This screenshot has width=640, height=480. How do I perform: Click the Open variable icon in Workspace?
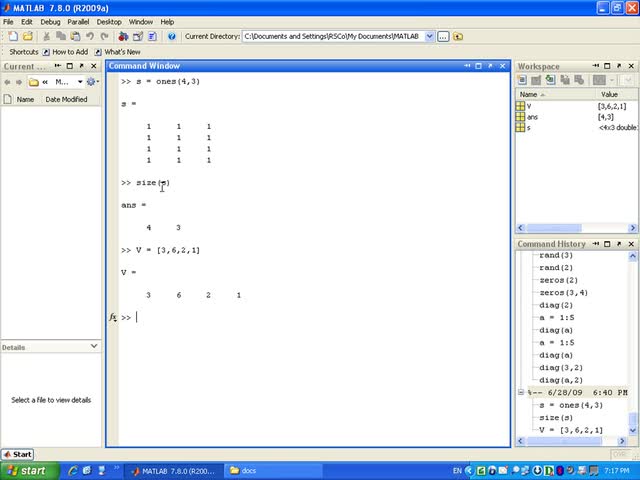pyautogui.click(x=536, y=80)
